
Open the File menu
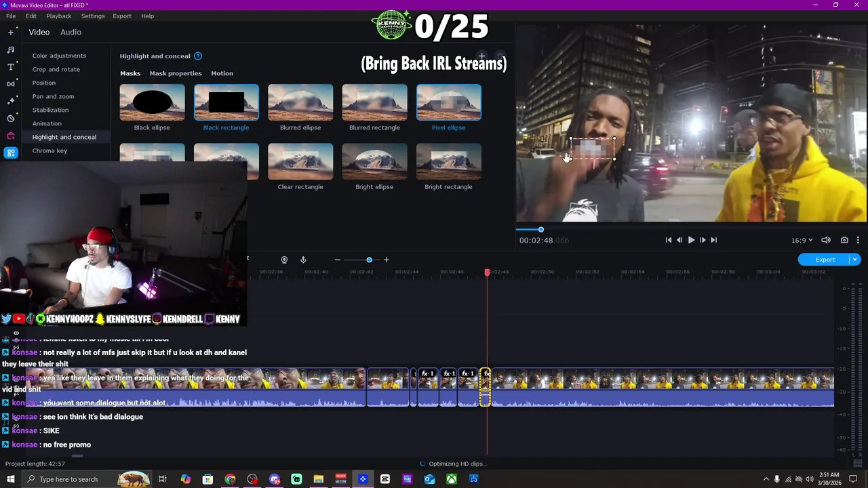click(x=11, y=16)
